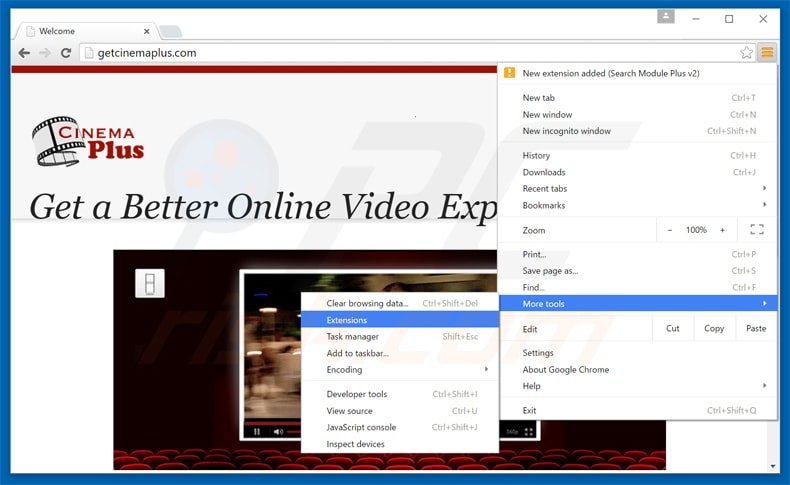
Task: Select Clear browsing data... option
Action: pos(400,303)
